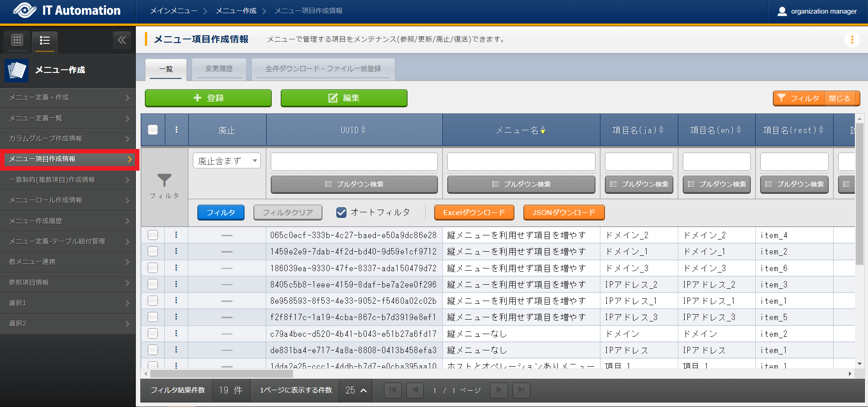Open the table header column options menu
Screen dimensions: 868x407
(x=177, y=130)
